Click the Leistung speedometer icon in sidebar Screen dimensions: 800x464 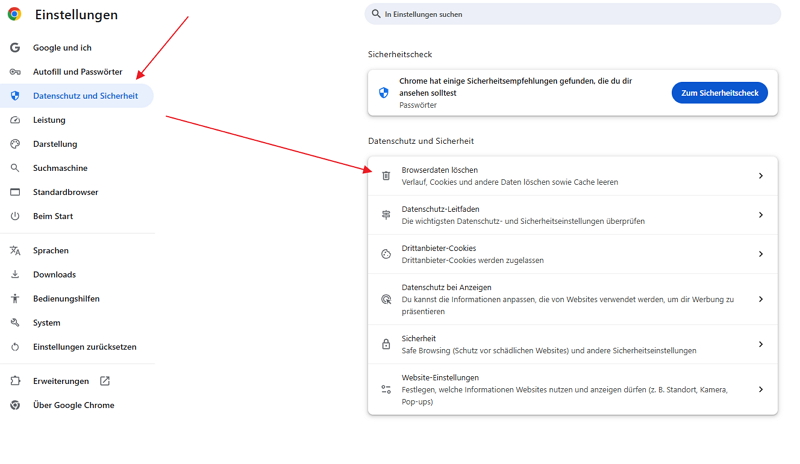click(x=15, y=120)
